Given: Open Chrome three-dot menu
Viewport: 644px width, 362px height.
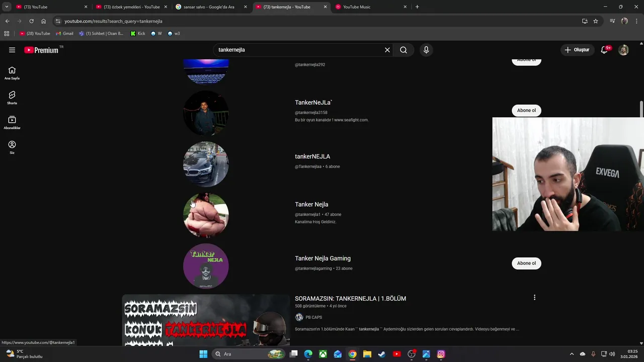Looking at the screenshot, I should [x=636, y=21].
